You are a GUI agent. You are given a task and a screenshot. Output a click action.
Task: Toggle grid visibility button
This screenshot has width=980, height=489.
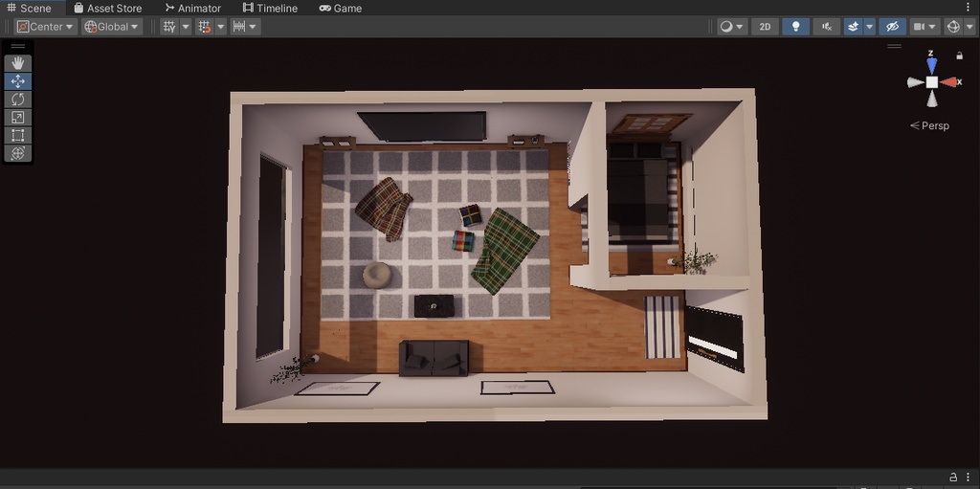click(169, 27)
